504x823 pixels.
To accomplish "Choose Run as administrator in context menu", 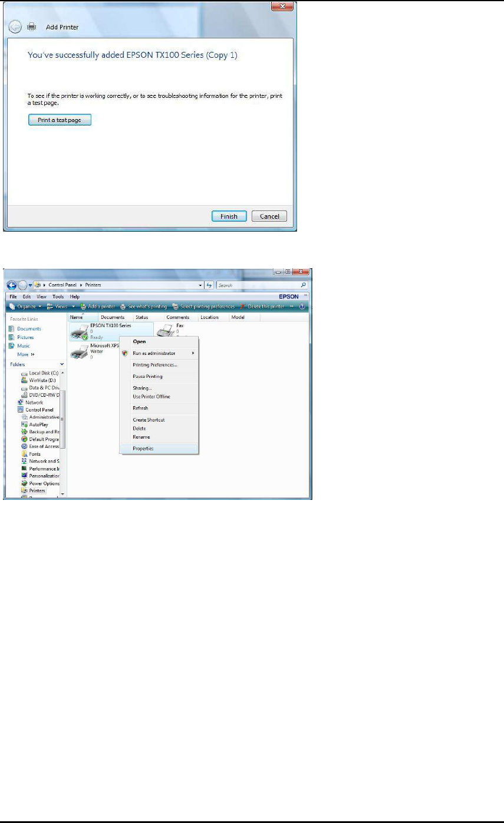I will click(x=159, y=353).
